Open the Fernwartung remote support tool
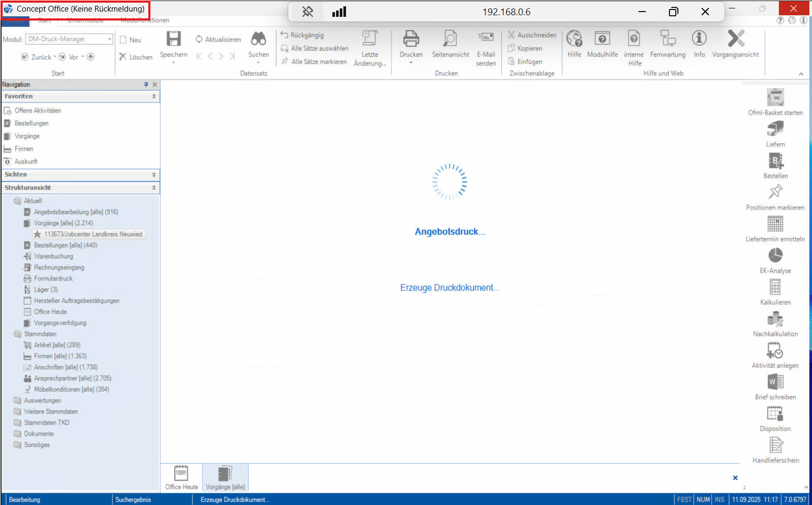Viewport: 812px width, 505px height. pyautogui.click(x=668, y=39)
